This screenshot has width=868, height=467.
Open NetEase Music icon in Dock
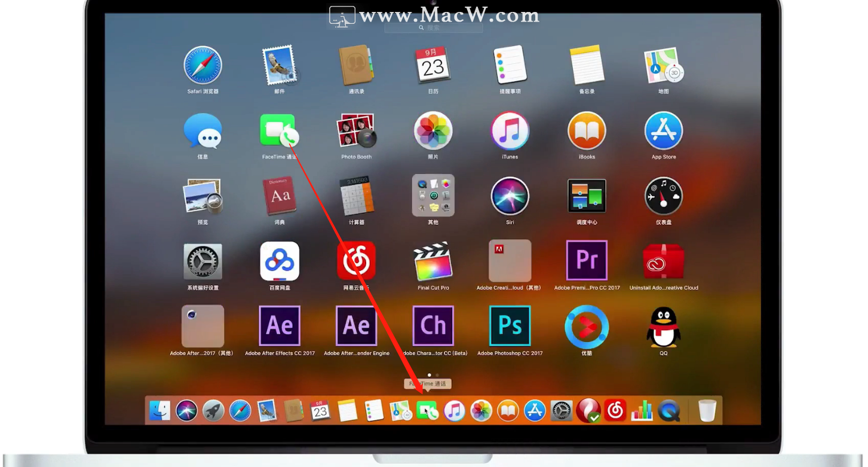click(615, 411)
